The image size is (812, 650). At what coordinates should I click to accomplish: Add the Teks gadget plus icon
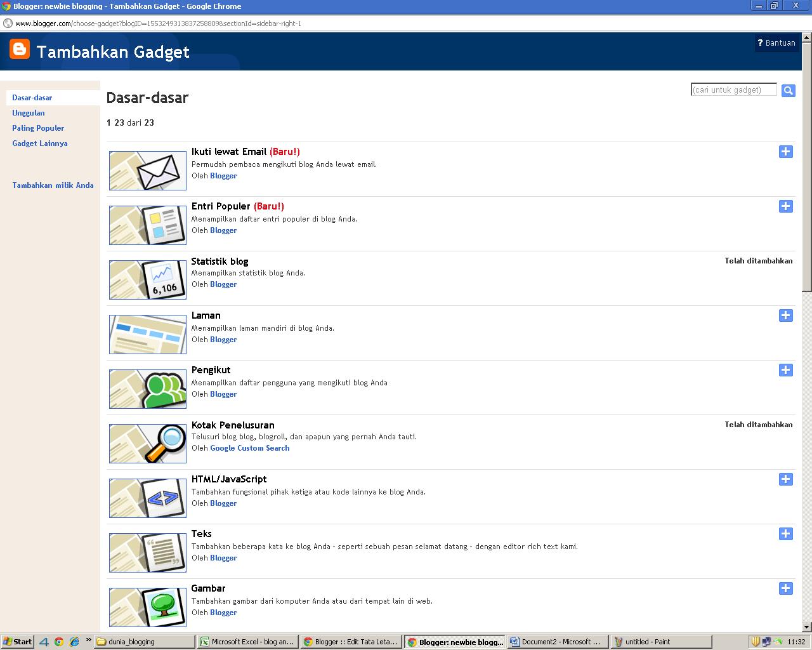(x=785, y=534)
